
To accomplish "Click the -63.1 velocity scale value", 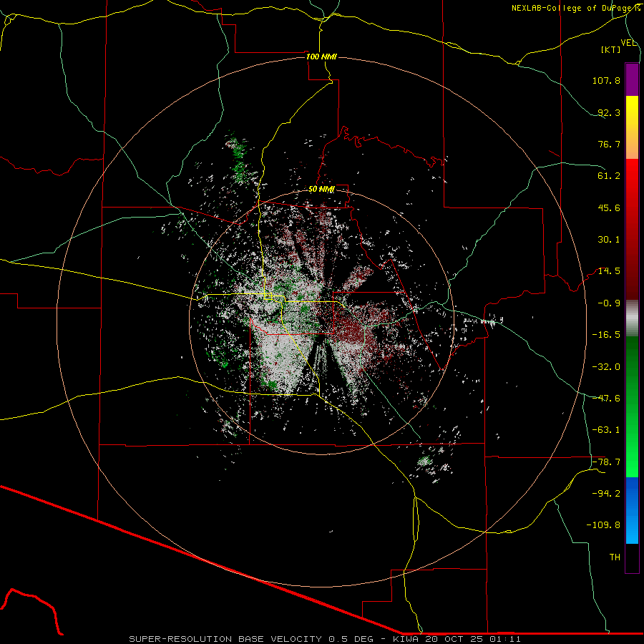I will 606,430.
